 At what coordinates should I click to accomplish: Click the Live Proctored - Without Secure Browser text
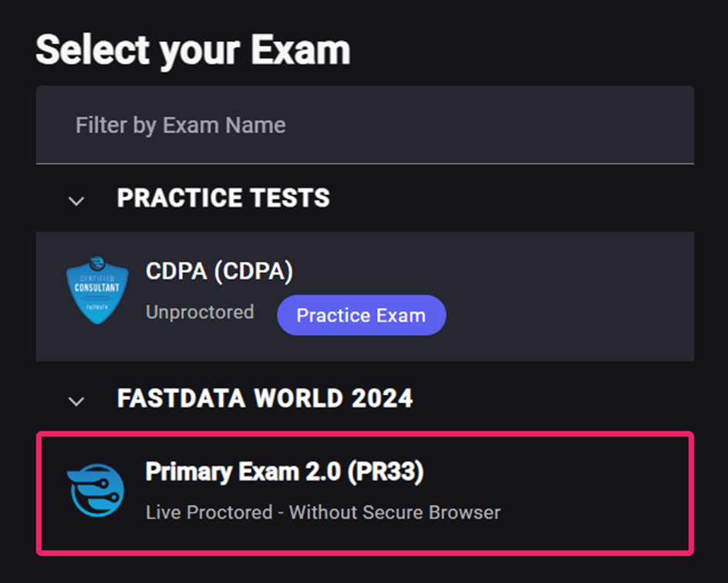click(323, 513)
